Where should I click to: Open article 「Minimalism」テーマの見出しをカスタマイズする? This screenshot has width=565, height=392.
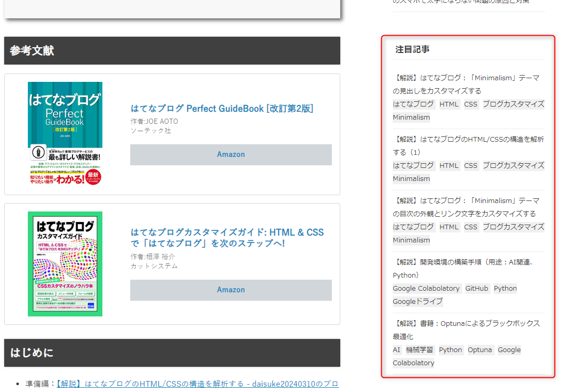point(466,84)
